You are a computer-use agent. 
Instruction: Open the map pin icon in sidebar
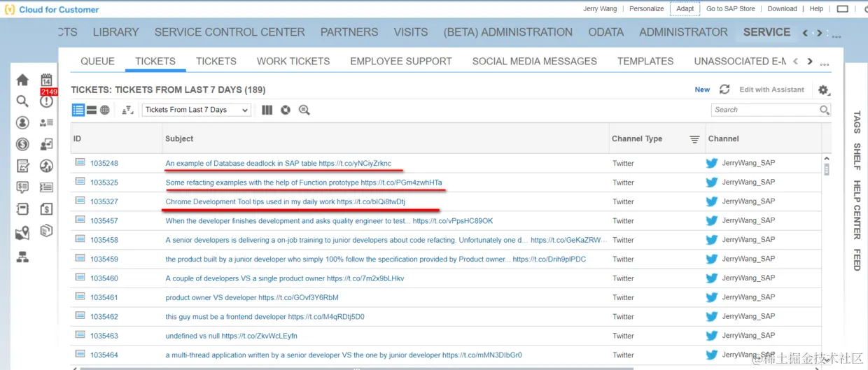pos(22,233)
